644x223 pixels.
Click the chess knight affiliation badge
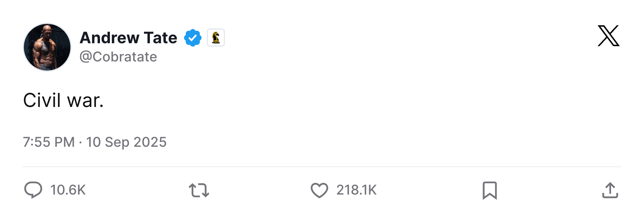(216, 38)
